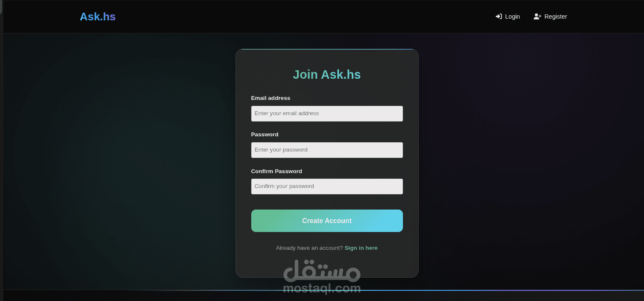Focus the Confirm your password field
This screenshot has width=644, height=301.
327,186
